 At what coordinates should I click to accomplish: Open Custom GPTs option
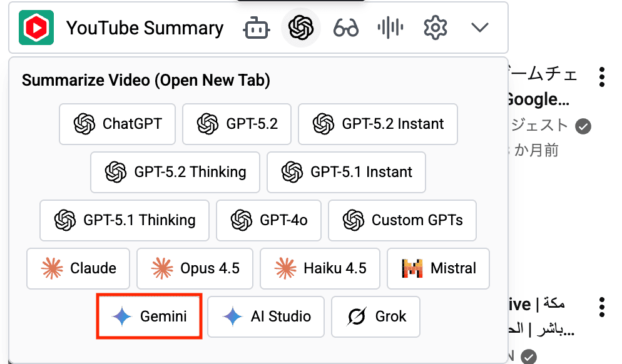[x=402, y=220]
